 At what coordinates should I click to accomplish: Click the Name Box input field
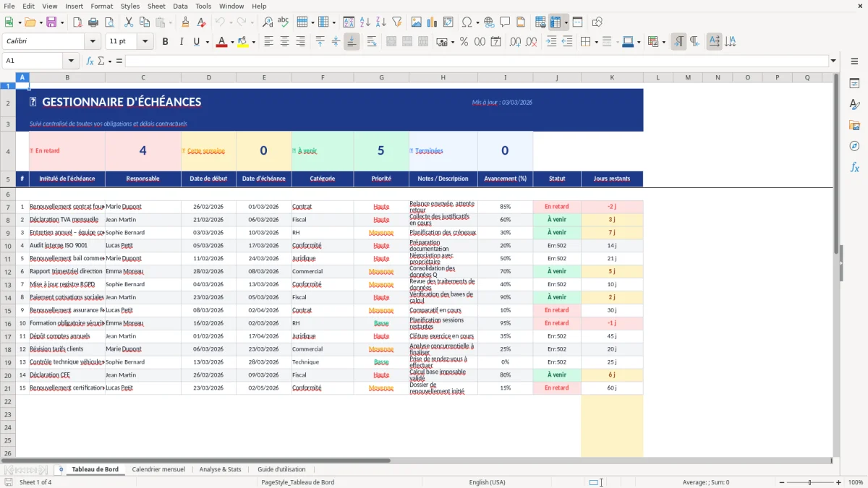coord(33,61)
